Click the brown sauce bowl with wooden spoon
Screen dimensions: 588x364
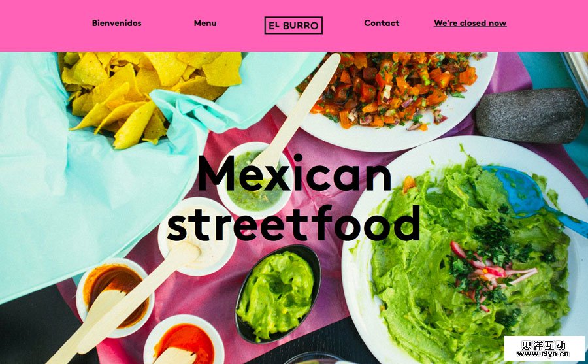click(x=115, y=297)
